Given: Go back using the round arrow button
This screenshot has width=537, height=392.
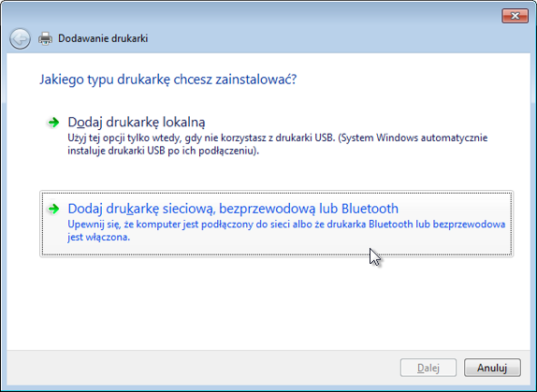Looking at the screenshot, I should (20, 38).
